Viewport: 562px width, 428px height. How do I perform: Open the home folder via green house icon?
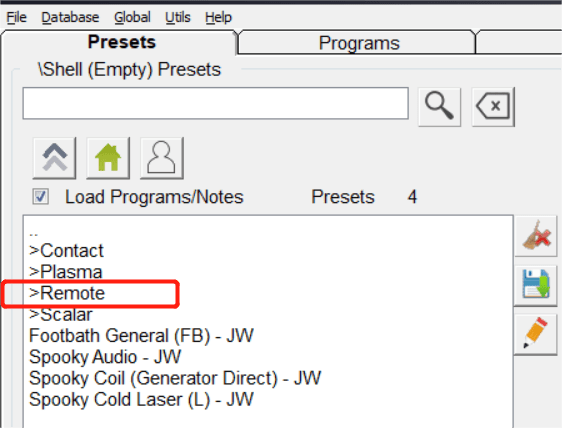point(108,158)
